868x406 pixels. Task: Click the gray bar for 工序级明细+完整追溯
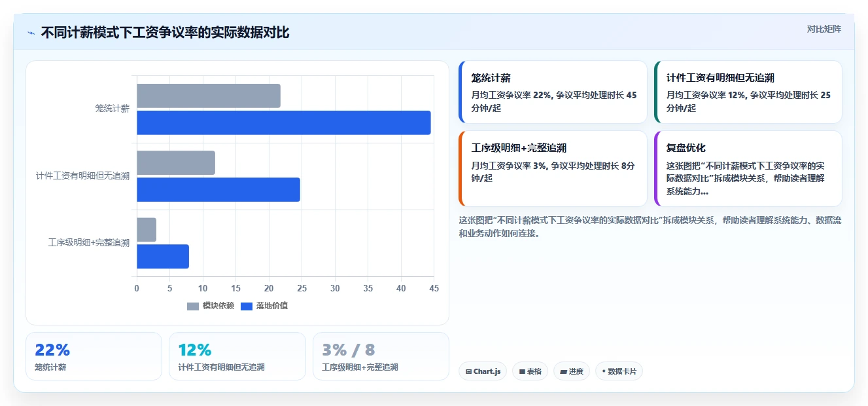(x=147, y=230)
